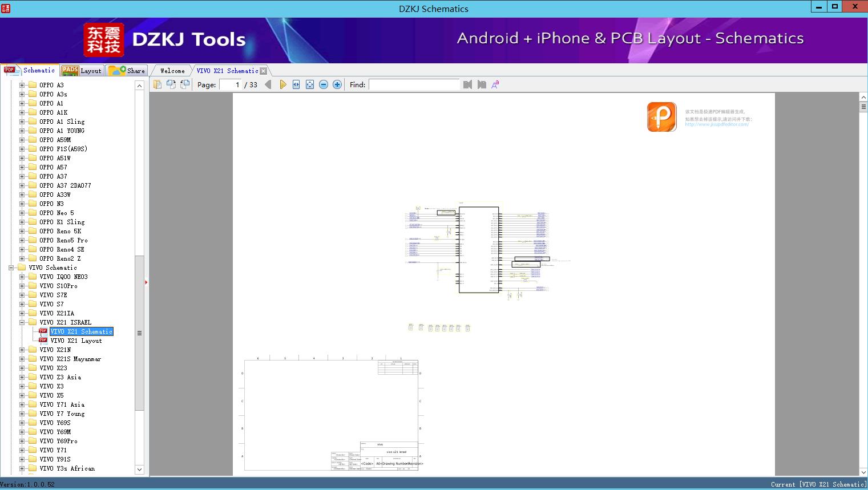This screenshot has height=490, width=868.
Task: Click the folder icon of OPPO A57
Action: click(x=33, y=167)
